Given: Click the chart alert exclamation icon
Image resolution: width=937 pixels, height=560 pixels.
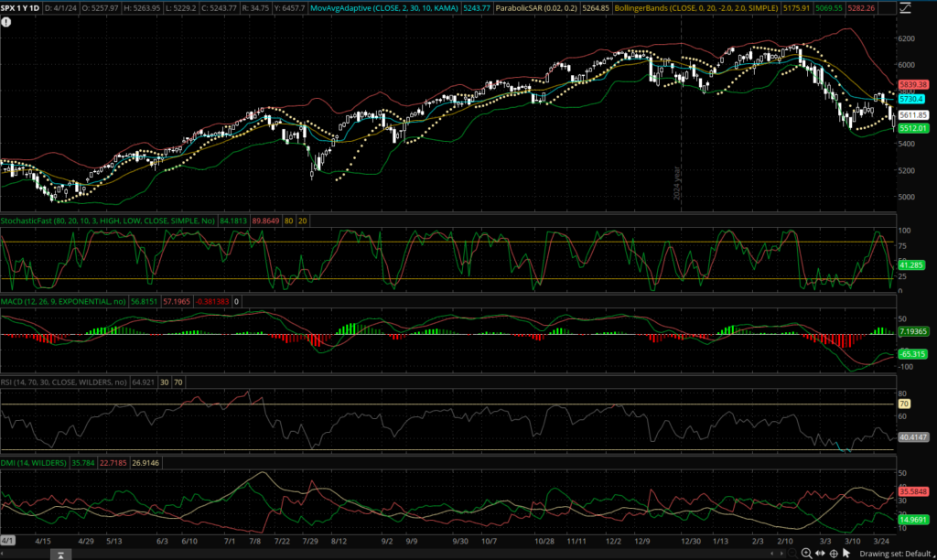Looking at the screenshot, I should [x=6, y=22].
